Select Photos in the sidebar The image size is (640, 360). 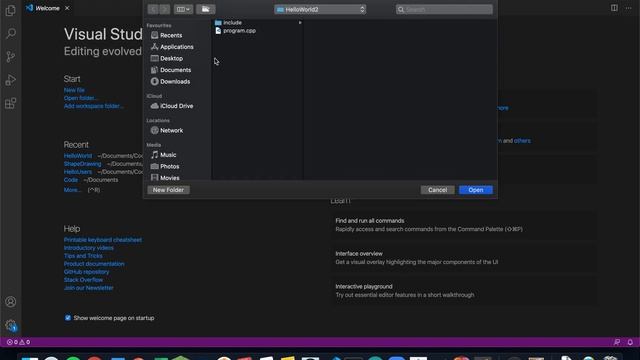coord(169,166)
